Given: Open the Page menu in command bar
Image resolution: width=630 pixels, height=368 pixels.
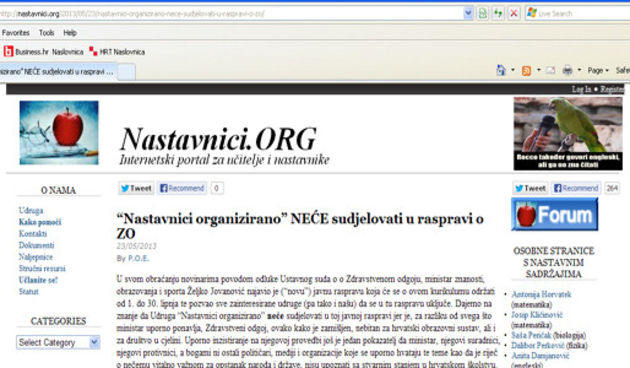Looking at the screenshot, I should [598, 70].
